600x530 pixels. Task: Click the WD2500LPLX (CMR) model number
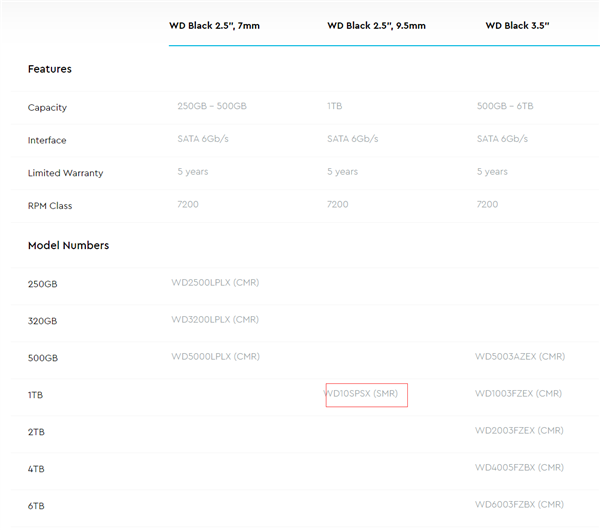coord(215,283)
